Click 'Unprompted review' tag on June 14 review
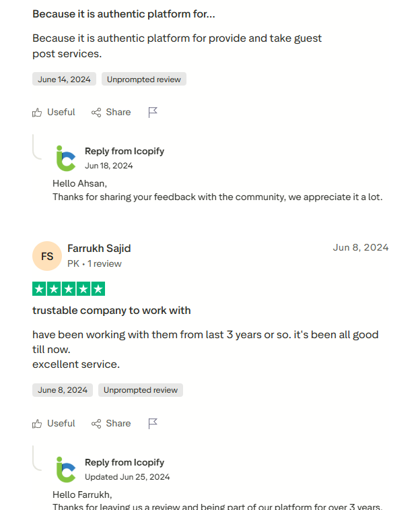Screen dimensions: 420x510 pyautogui.click(x=144, y=79)
